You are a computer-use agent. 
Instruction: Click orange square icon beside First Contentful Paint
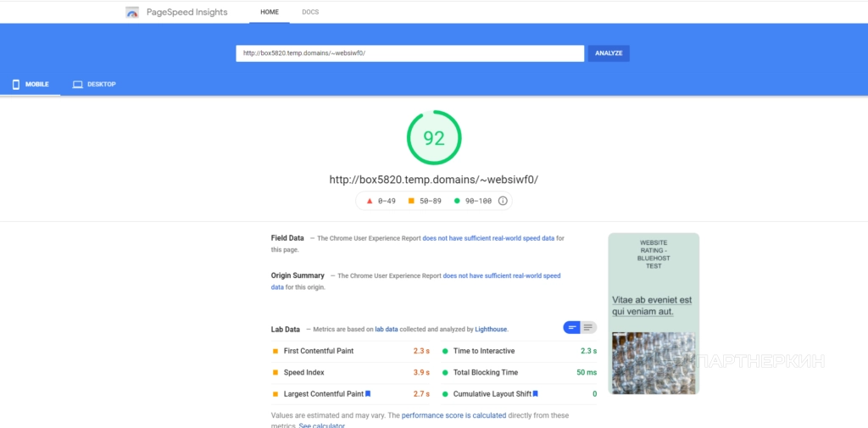[275, 351]
